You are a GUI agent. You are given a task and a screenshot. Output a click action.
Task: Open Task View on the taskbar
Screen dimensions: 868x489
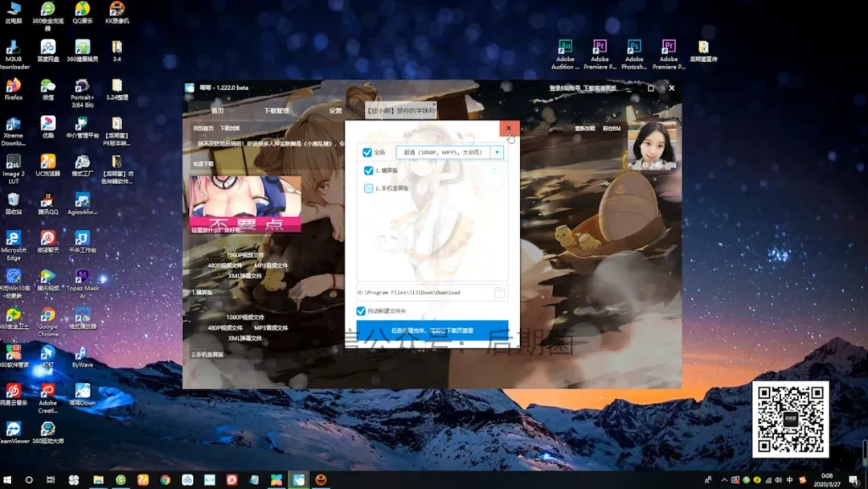[51, 479]
